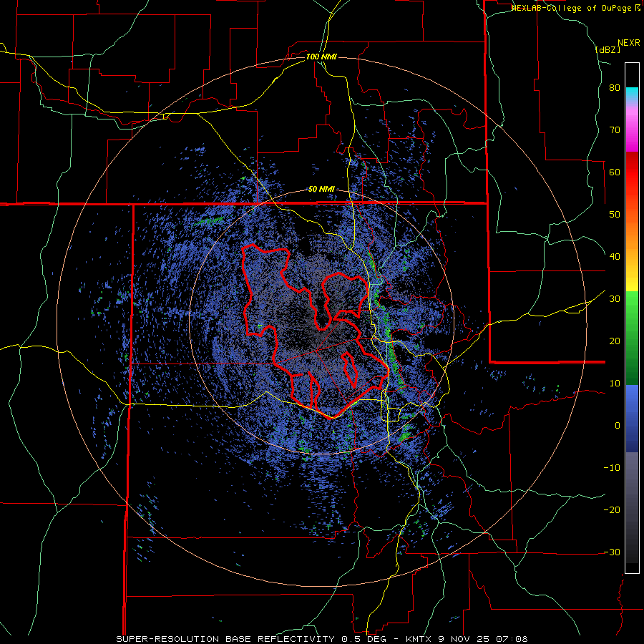
Task: Click the NEXR label above the legend
Action: click(629, 43)
